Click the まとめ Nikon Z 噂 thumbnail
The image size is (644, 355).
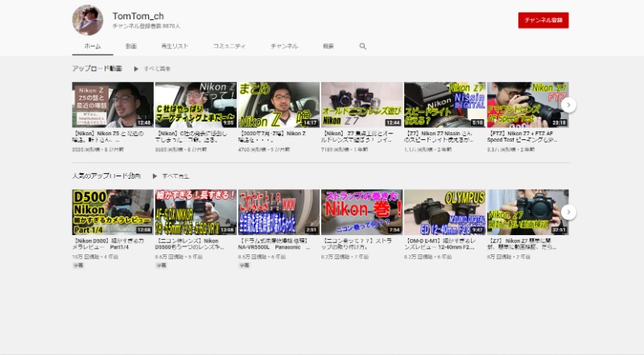pyautogui.click(x=279, y=105)
